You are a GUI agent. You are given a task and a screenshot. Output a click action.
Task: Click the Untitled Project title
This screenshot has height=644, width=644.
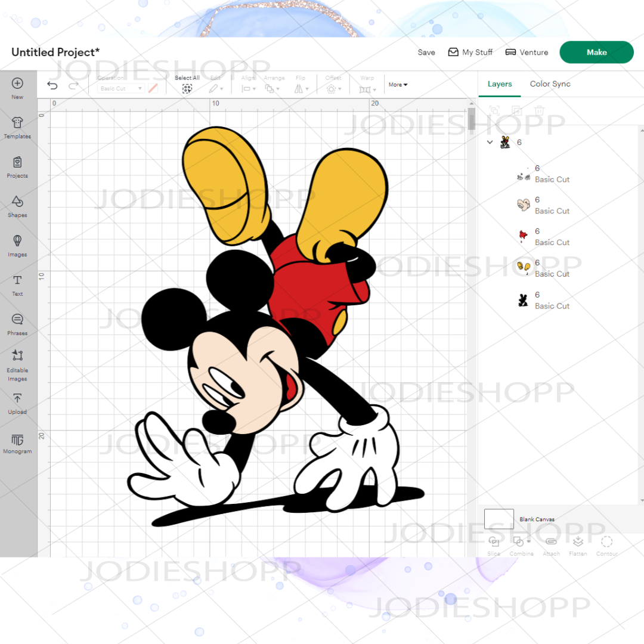pos(55,52)
